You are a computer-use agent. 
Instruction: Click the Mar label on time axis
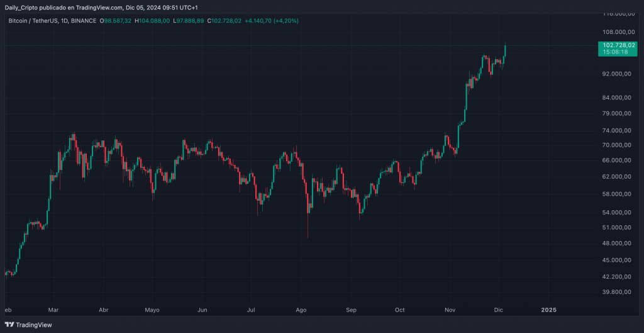coord(53,310)
